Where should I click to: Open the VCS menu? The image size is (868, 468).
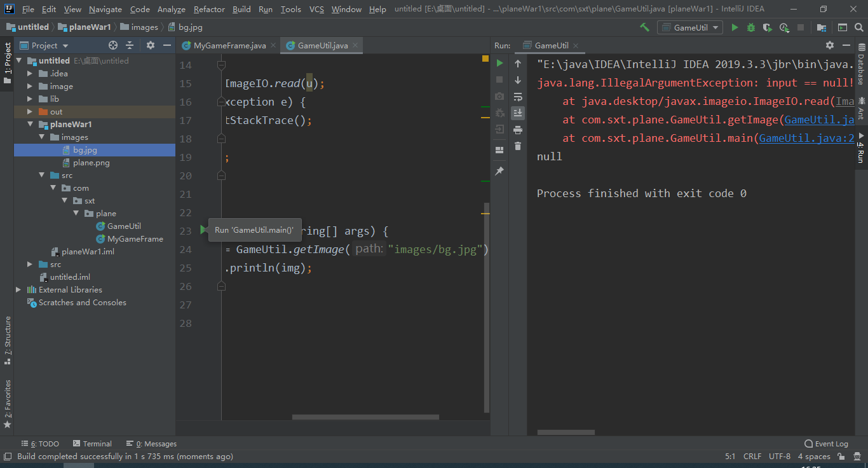pos(316,9)
